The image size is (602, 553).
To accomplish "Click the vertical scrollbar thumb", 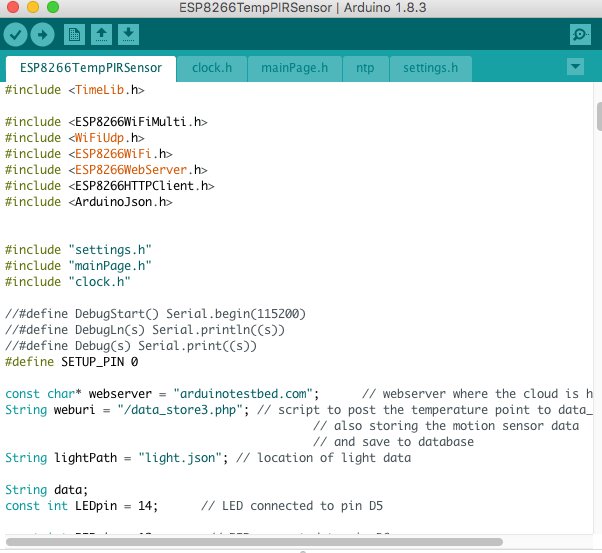I will click(599, 116).
